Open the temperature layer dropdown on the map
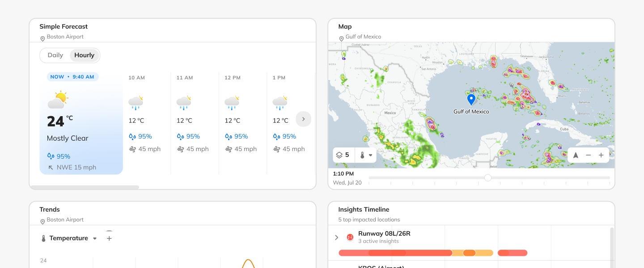The height and width of the screenshot is (268, 644). click(x=370, y=155)
